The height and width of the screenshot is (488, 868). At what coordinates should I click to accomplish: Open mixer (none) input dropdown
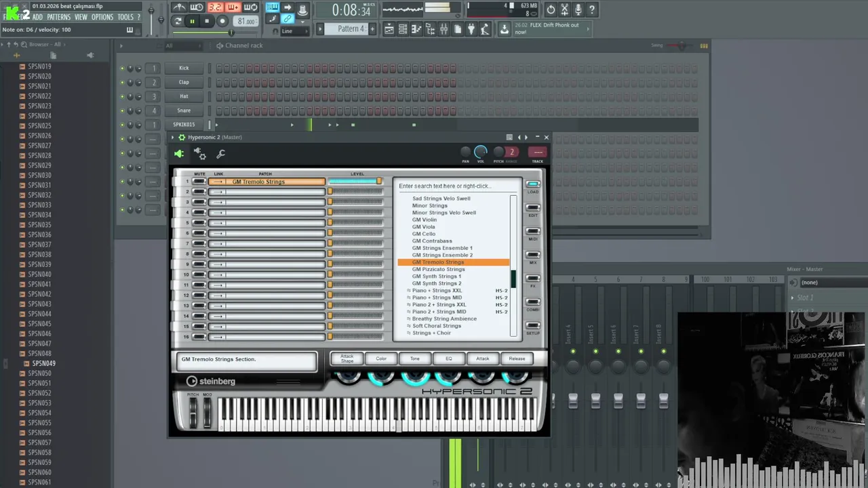(x=833, y=282)
